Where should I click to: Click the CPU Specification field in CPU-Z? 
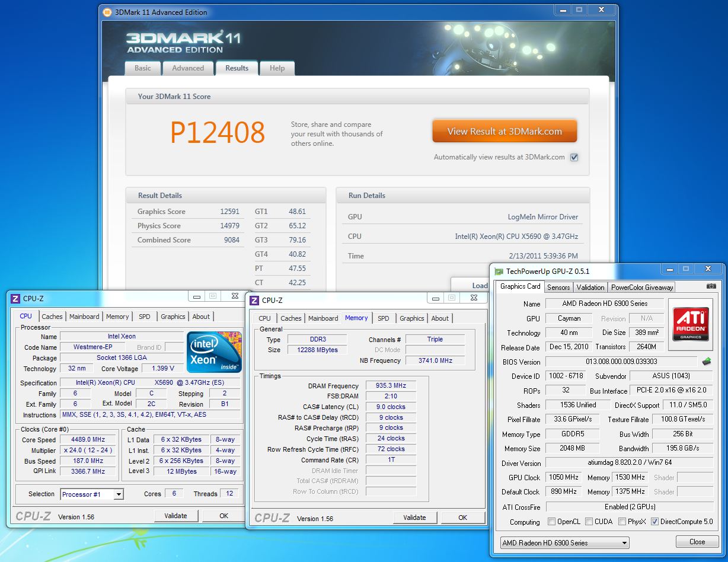pos(150,383)
